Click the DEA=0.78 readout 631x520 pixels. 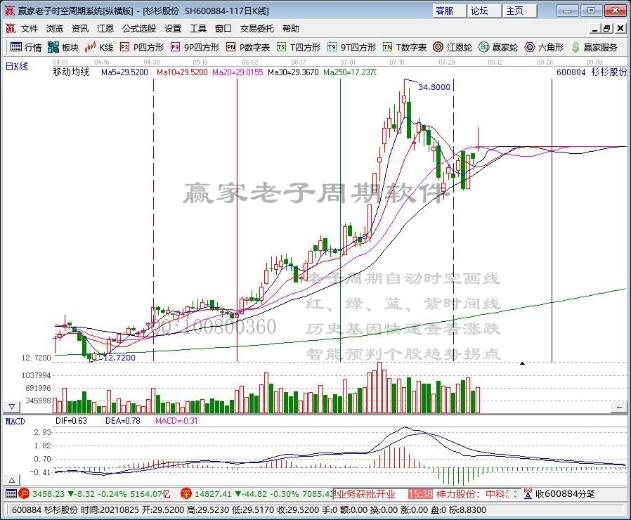click(123, 421)
